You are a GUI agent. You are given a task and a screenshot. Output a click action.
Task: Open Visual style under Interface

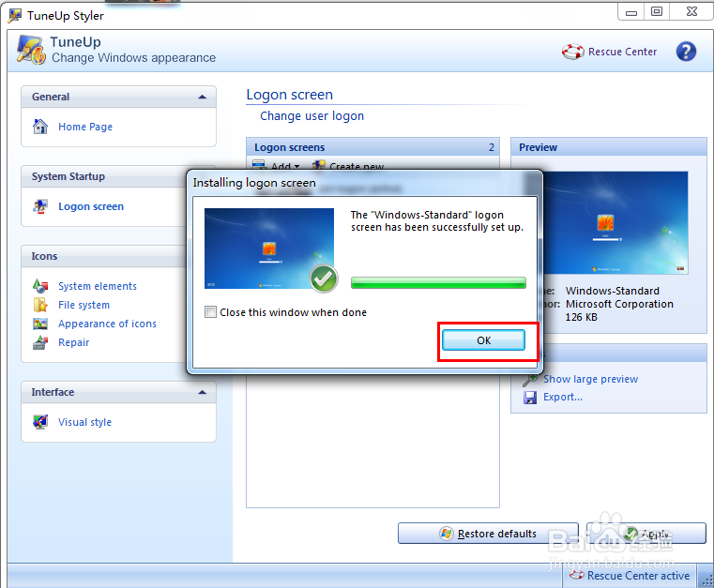(x=84, y=422)
